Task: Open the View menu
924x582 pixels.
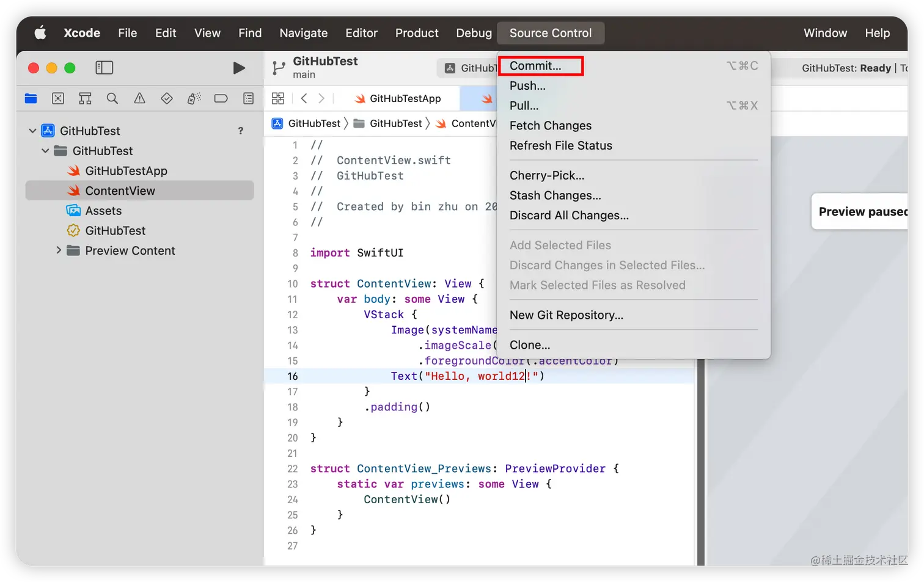Action: tap(207, 33)
